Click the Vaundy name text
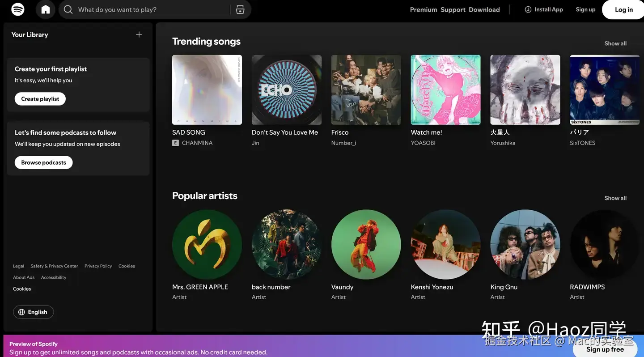This screenshot has width=644, height=357. pos(342,287)
